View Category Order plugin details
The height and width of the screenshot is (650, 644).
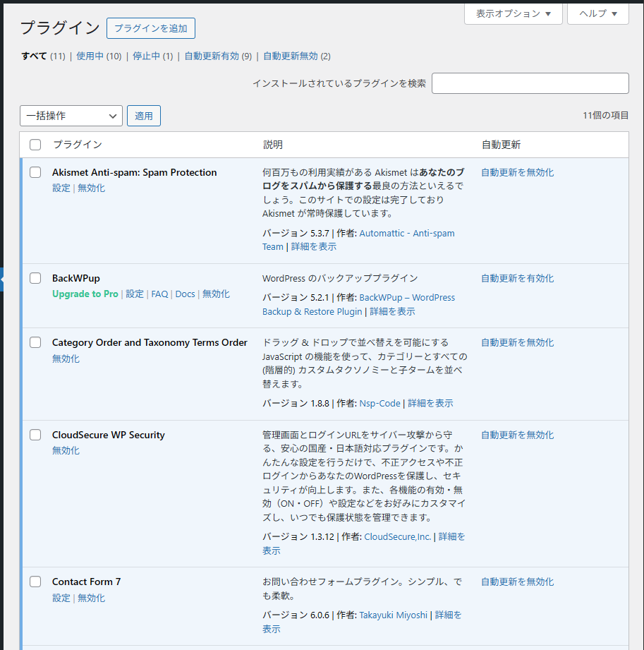[x=430, y=404]
